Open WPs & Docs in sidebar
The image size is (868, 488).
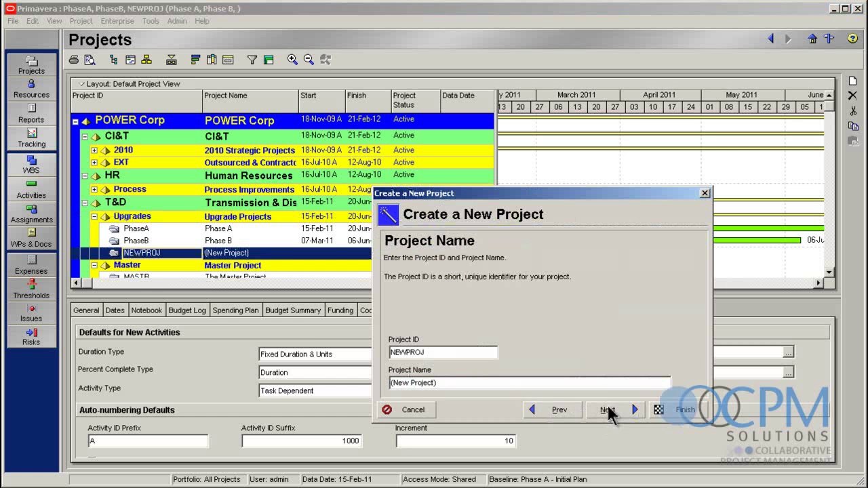(31, 238)
